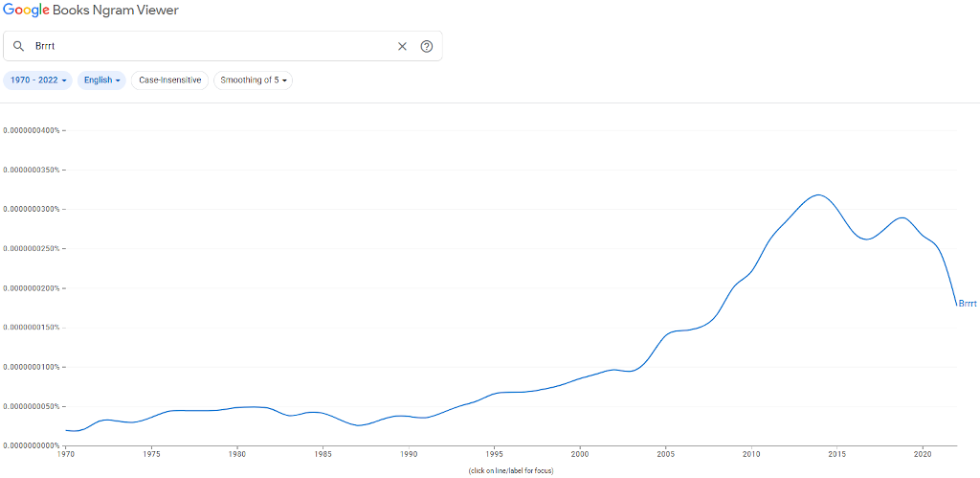Click the blue Brrrt line peak near 2014

[x=817, y=195]
